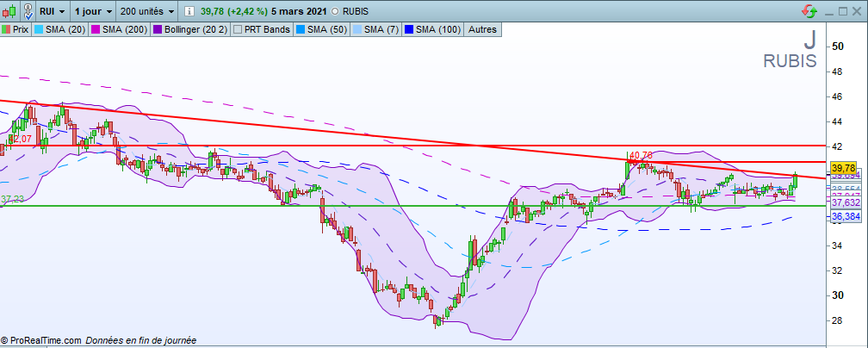868x348 pixels.
Task: Click the 50 price scale value
Action: point(838,47)
